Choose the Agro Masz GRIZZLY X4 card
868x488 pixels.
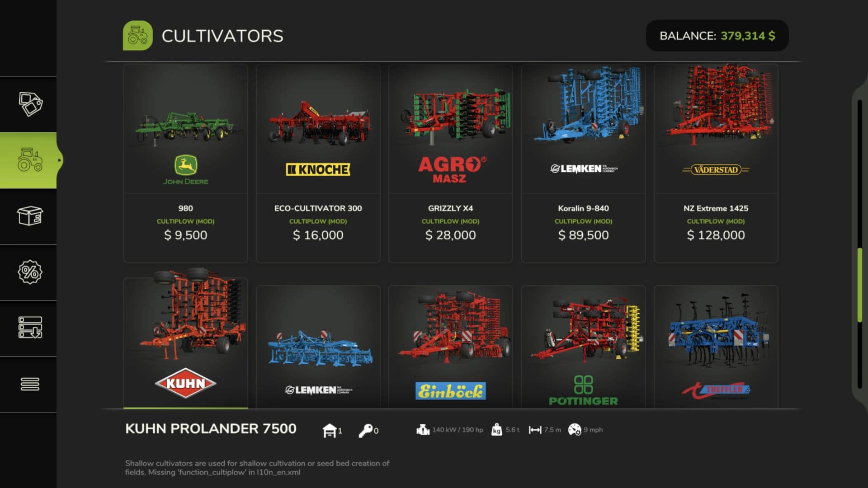pyautogui.click(x=451, y=164)
